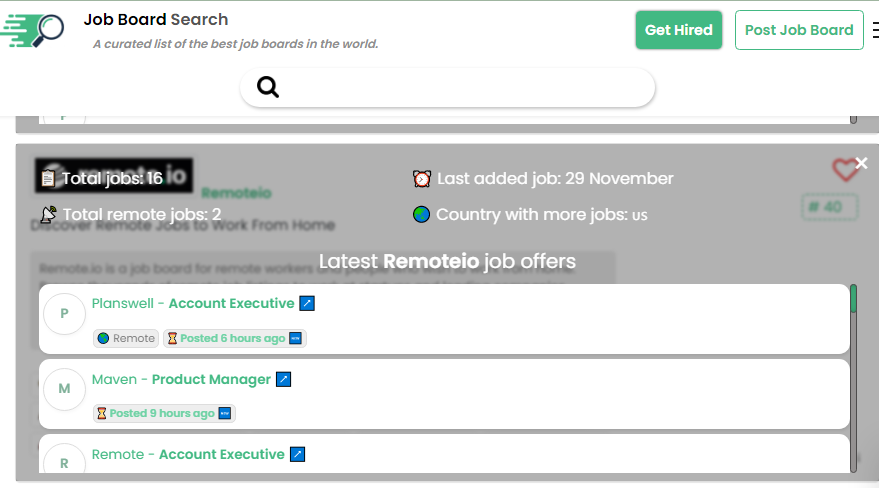This screenshot has height=488, width=879.
Task: Click into the job board search field
Action: point(460,87)
